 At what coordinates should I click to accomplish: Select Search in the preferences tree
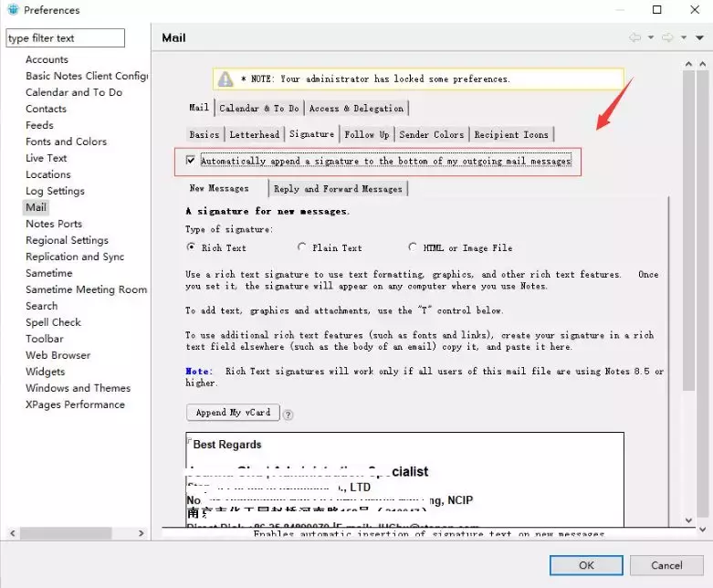41,306
